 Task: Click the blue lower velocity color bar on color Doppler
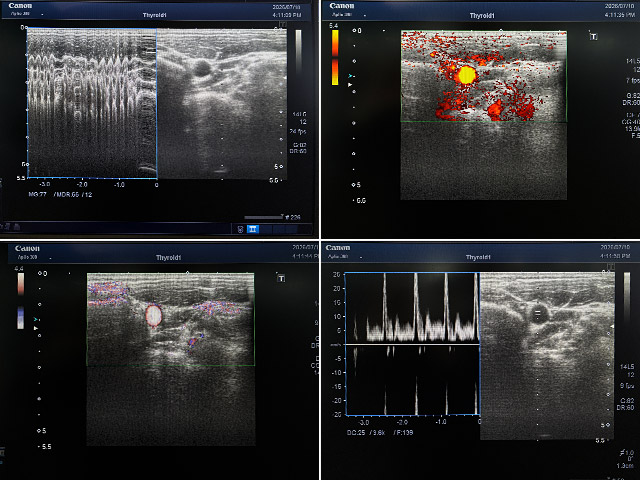20,318
